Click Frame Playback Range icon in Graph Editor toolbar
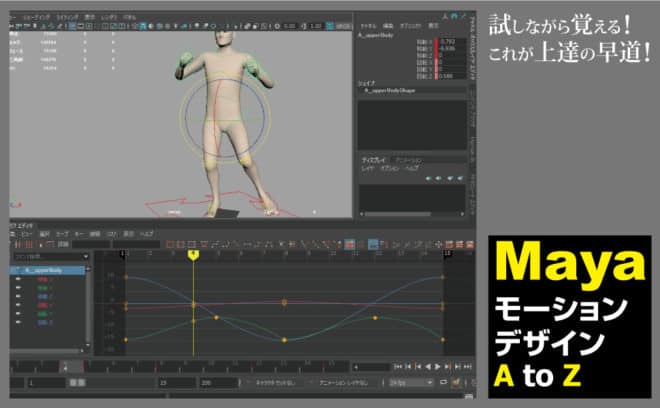Screen dimensions: 660x408 tap(181, 244)
